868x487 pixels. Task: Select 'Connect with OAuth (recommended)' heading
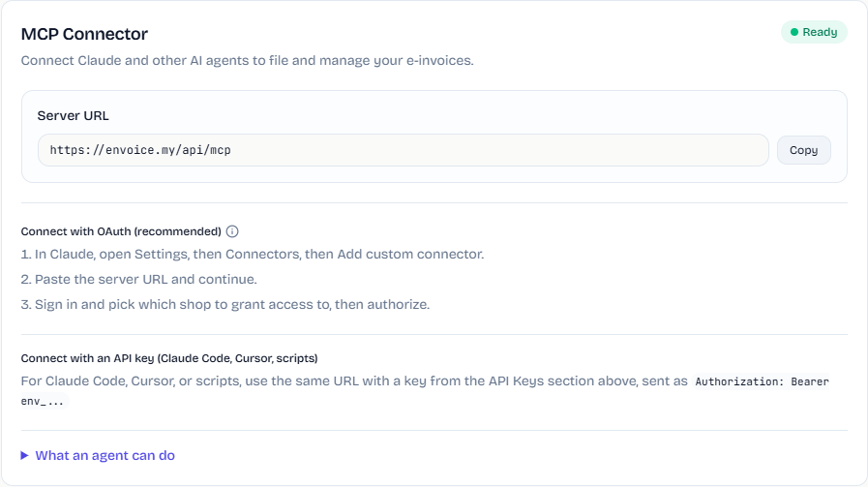121,231
